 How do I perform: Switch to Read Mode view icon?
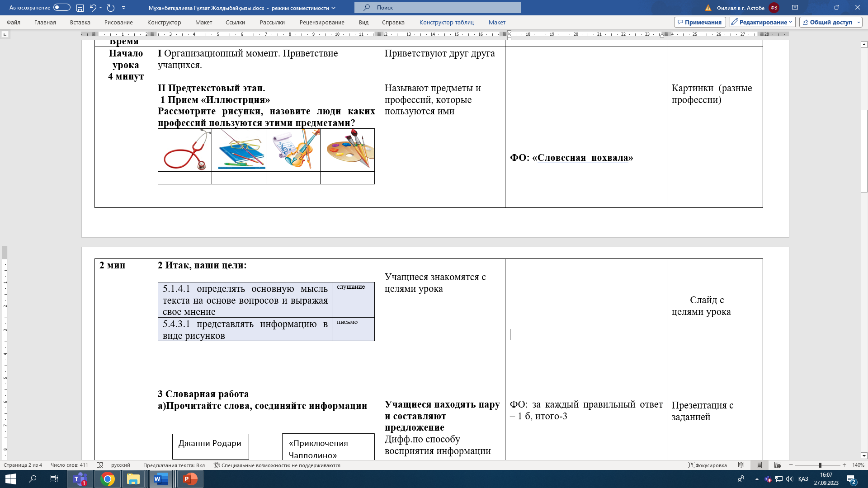[741, 465]
